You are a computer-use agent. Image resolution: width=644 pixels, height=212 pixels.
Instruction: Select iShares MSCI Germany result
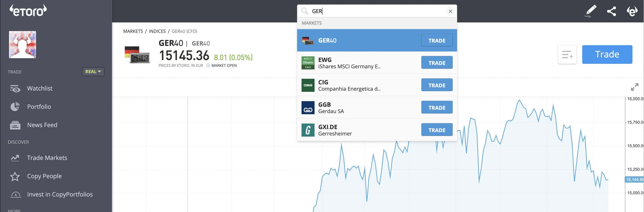click(377, 63)
